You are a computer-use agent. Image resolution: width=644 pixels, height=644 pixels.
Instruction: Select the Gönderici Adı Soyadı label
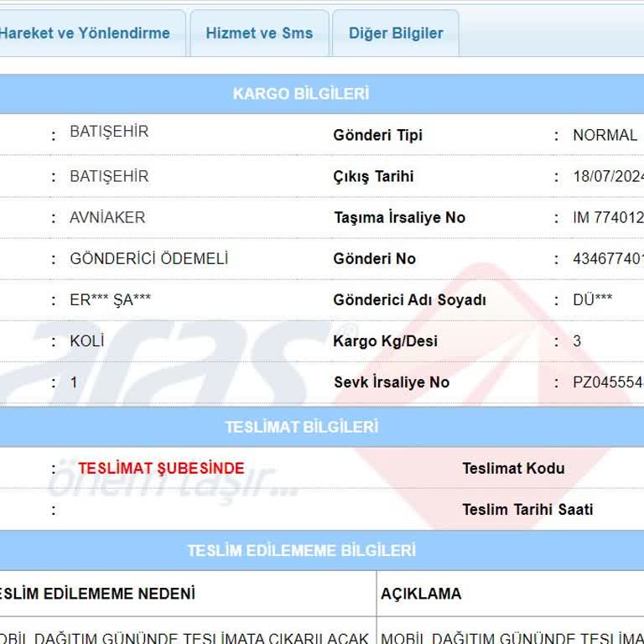[409, 300]
